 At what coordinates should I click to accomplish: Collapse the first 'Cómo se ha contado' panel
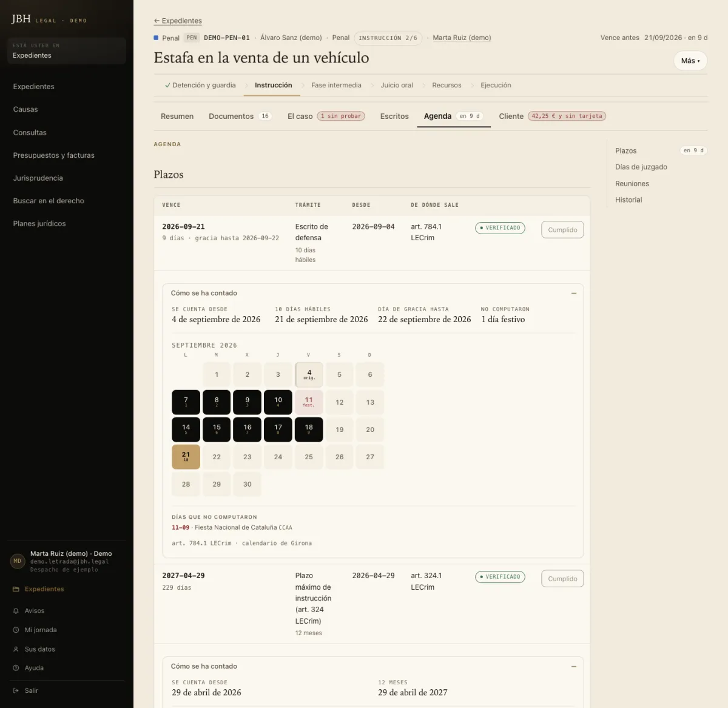574,293
